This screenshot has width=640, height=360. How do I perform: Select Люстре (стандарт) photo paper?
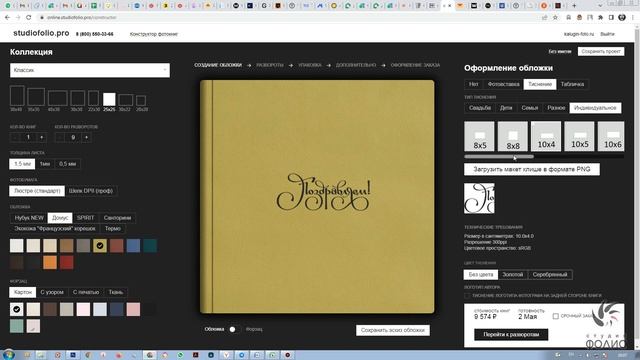(x=37, y=191)
